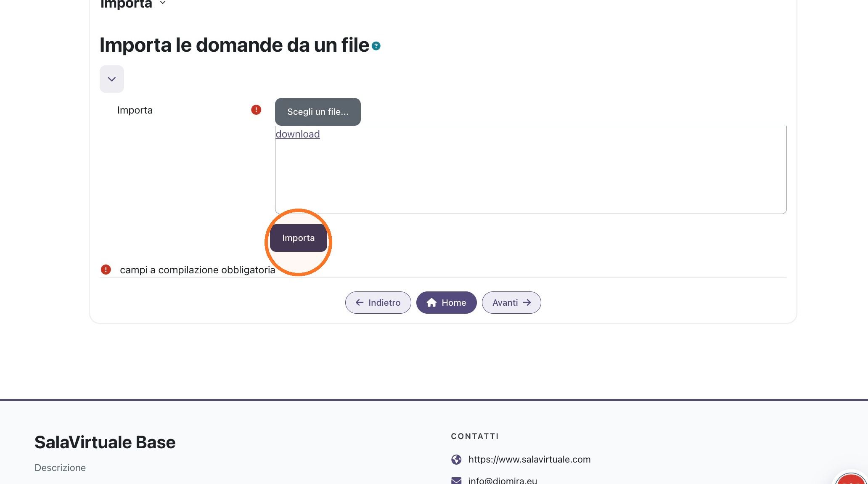This screenshot has width=868, height=484.
Task: Collapse the section with the chevron toggle
Action: [112, 79]
